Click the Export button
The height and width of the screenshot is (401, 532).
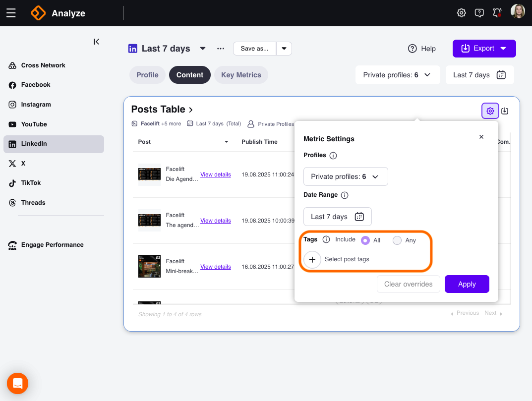pyautogui.click(x=484, y=49)
